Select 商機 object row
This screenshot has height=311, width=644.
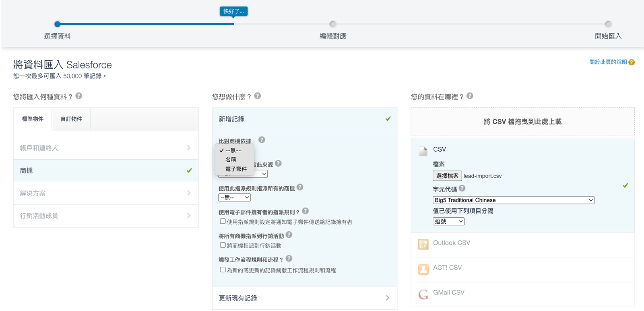[106, 171]
